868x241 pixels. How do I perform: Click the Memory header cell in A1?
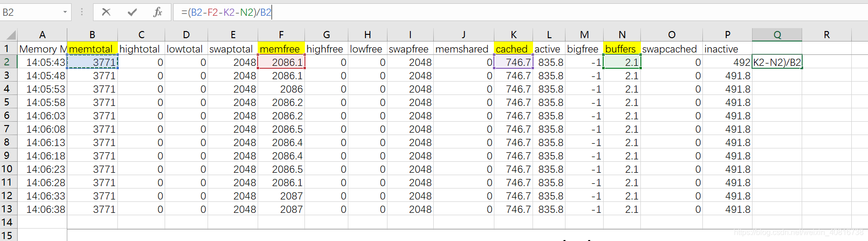pyautogui.click(x=42, y=49)
